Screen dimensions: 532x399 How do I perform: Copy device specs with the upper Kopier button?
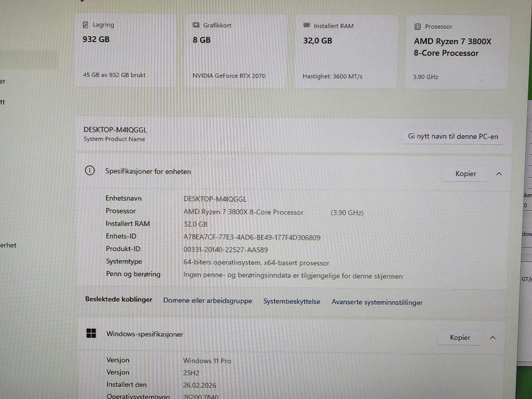coord(465,173)
